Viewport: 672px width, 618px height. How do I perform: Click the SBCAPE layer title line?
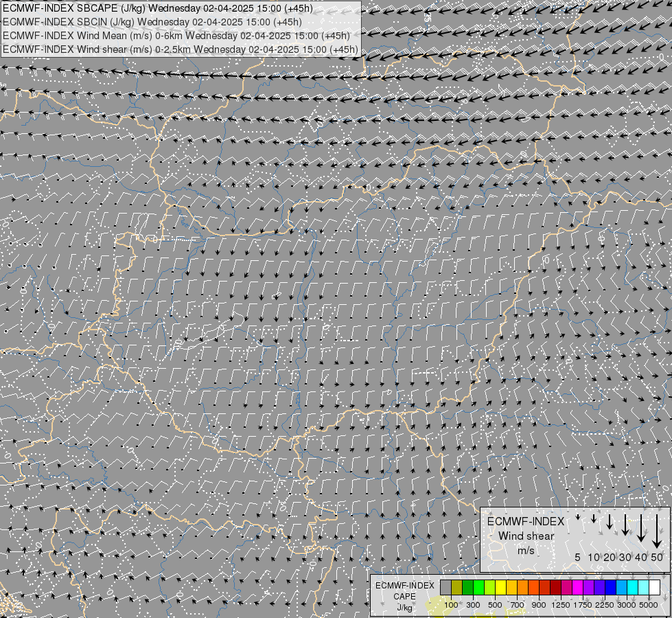[158, 8]
